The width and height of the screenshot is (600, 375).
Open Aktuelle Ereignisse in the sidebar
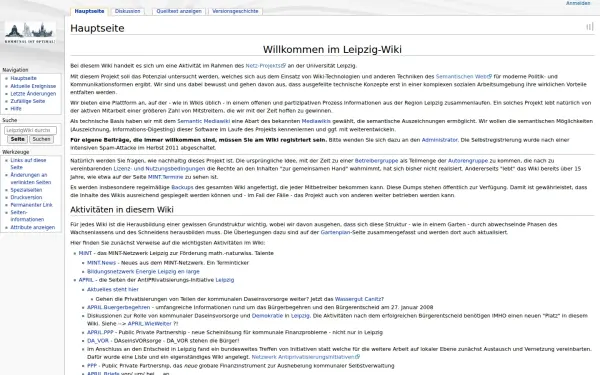(33, 86)
